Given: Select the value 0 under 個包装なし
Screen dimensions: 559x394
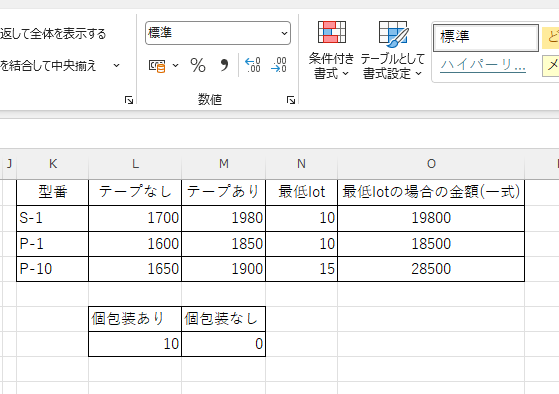Looking at the screenshot, I should point(224,344).
